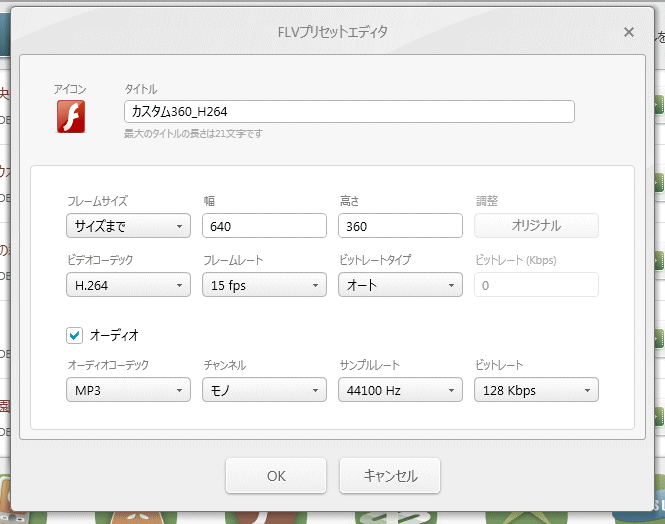This screenshot has height=524, width=665.
Task: Expand the ビデオコーデック H.264 dropdown
Action: pyautogui.click(x=128, y=285)
